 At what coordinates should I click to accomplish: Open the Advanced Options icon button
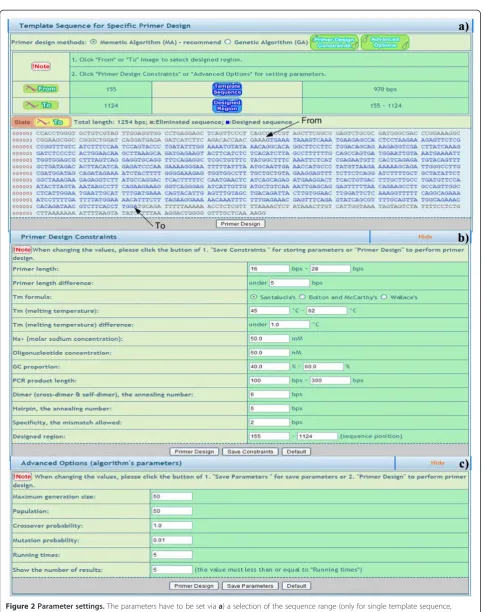tap(385, 42)
